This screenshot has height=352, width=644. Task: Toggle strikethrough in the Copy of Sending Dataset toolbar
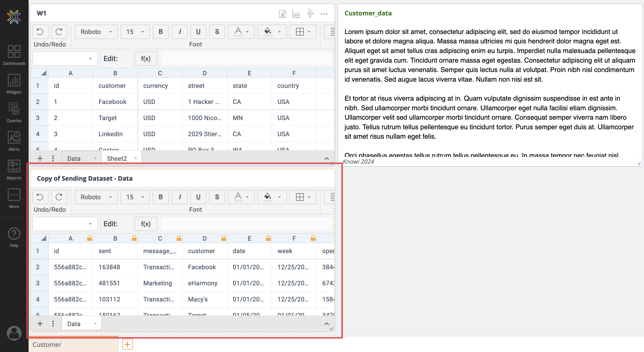[x=217, y=197]
